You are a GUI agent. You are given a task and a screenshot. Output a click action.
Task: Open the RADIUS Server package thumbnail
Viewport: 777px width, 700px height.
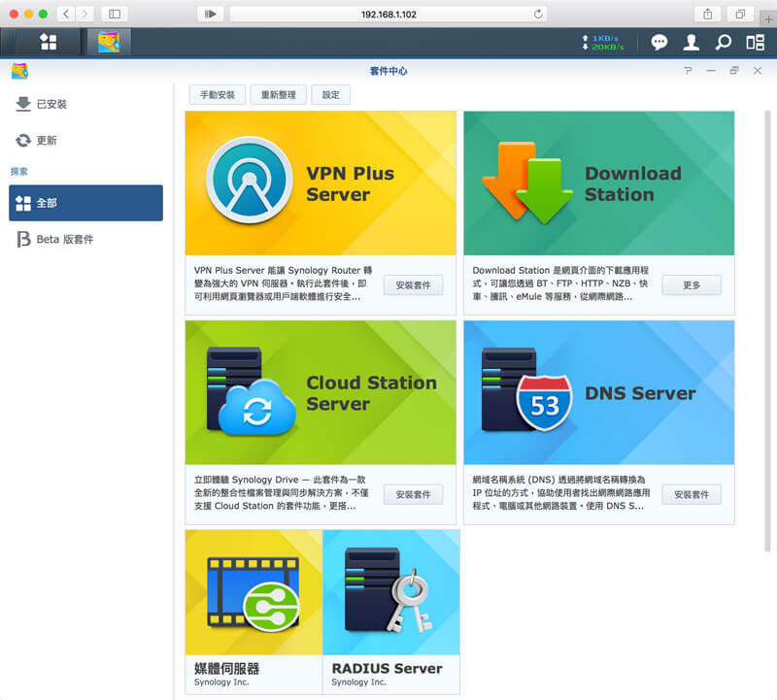pyautogui.click(x=390, y=592)
